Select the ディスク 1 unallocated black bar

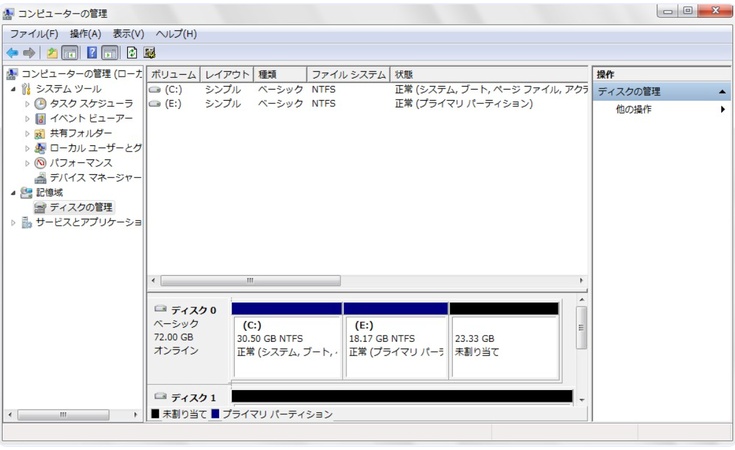402,396
